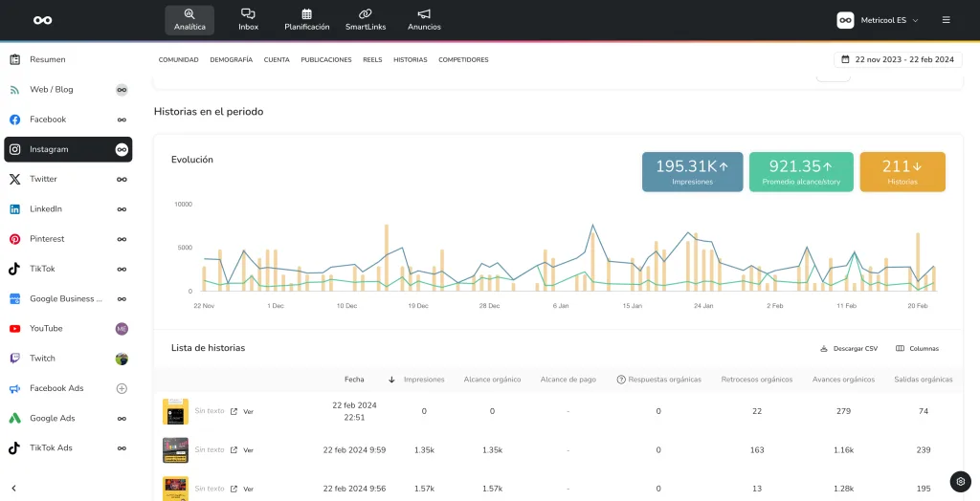Click Web / Blog connection badge
The height and width of the screenshot is (501, 980).
122,90
